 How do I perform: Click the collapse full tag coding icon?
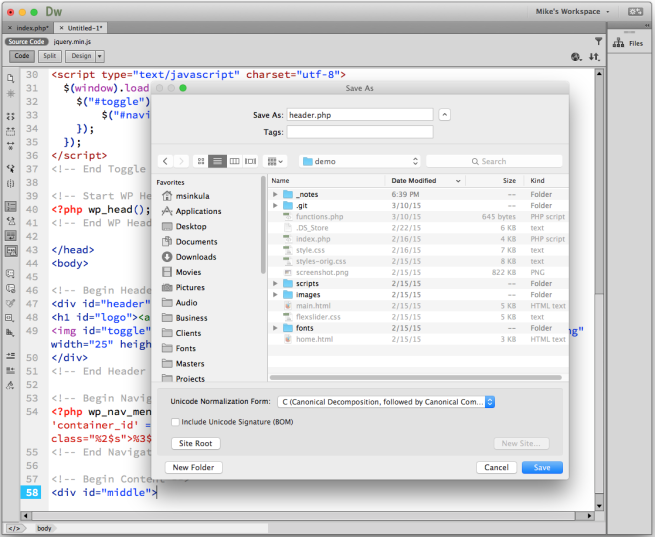click(x=11, y=117)
